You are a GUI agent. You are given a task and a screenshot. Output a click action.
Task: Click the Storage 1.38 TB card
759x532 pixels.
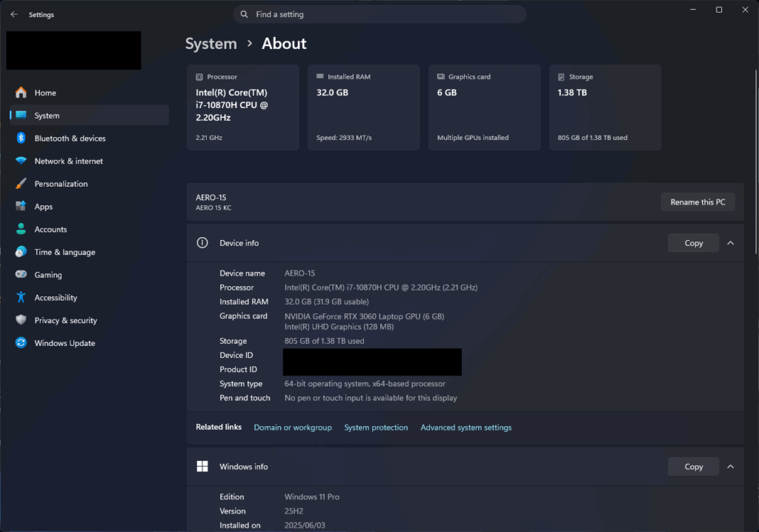(x=605, y=107)
